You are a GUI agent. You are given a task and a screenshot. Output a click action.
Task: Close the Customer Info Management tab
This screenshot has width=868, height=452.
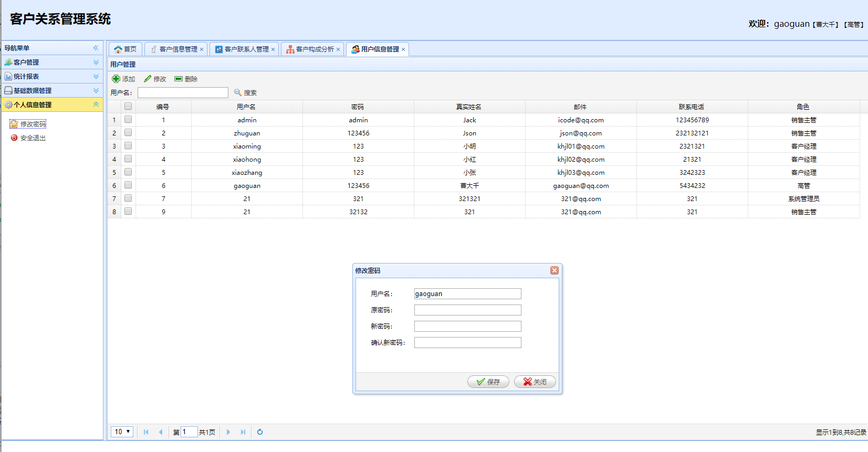tap(202, 49)
